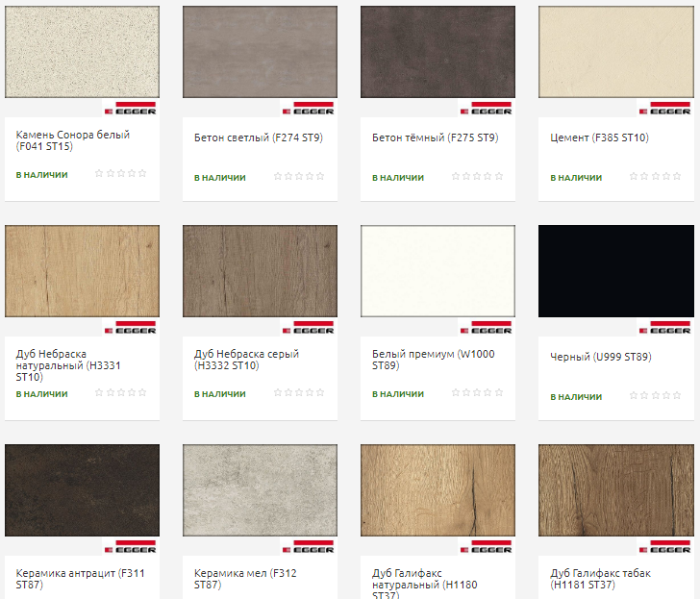The height and width of the screenshot is (599, 700).
Task: Select the Белый премиум white swatch
Action: pyautogui.click(x=437, y=271)
